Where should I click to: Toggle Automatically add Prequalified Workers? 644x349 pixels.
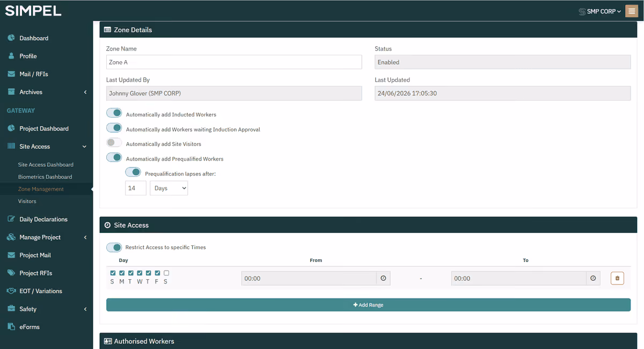pyautogui.click(x=114, y=157)
